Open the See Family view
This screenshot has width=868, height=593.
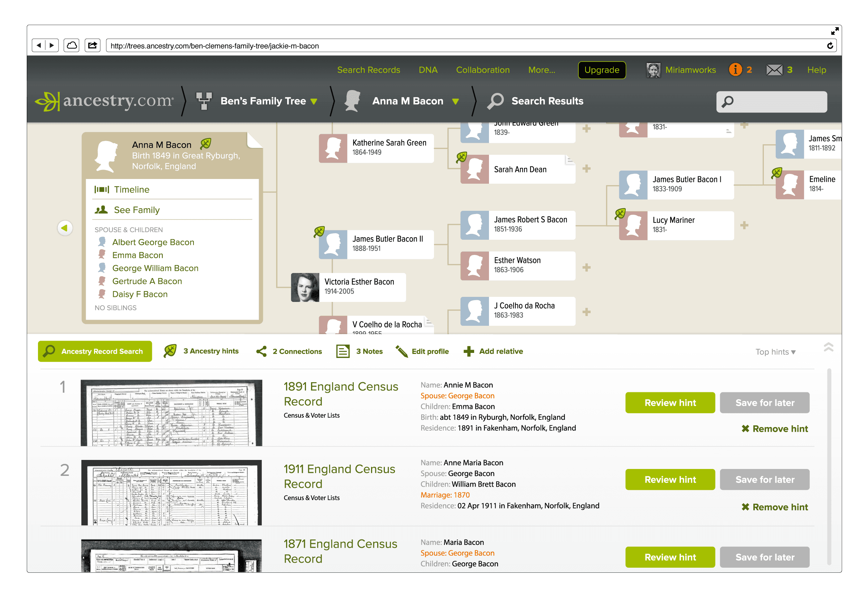(137, 210)
